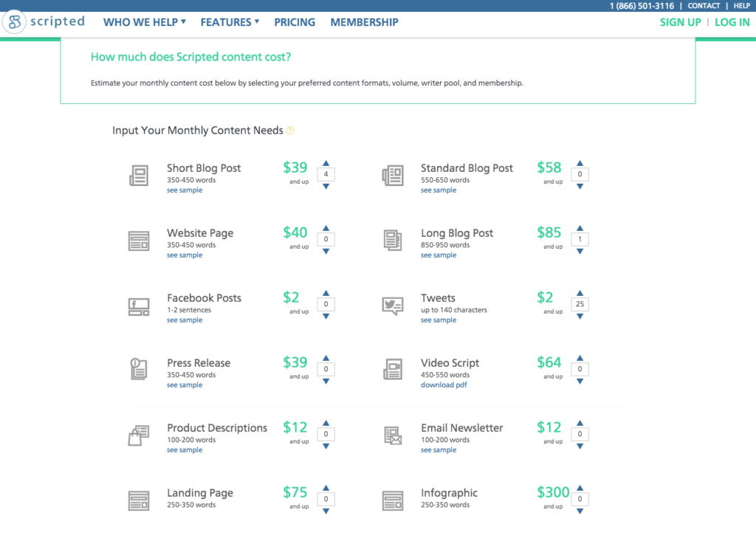Decrease Email Newsletter quantity
The height and width of the screenshot is (535, 756).
[x=580, y=446]
